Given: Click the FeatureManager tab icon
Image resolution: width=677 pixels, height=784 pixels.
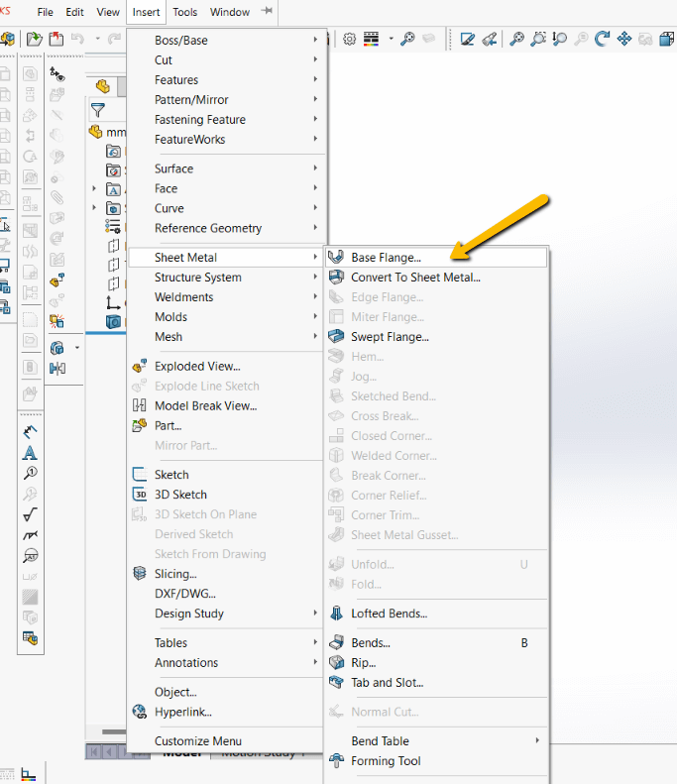Looking at the screenshot, I should click(103, 86).
